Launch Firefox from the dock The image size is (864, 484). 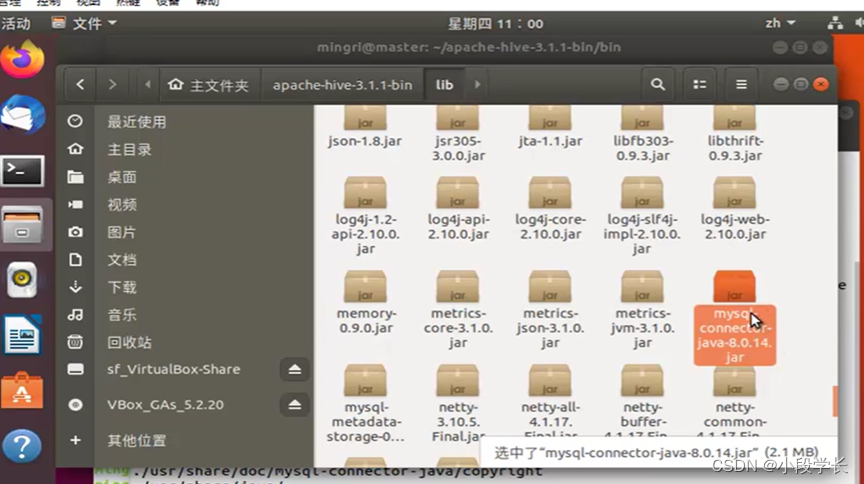coord(23,60)
